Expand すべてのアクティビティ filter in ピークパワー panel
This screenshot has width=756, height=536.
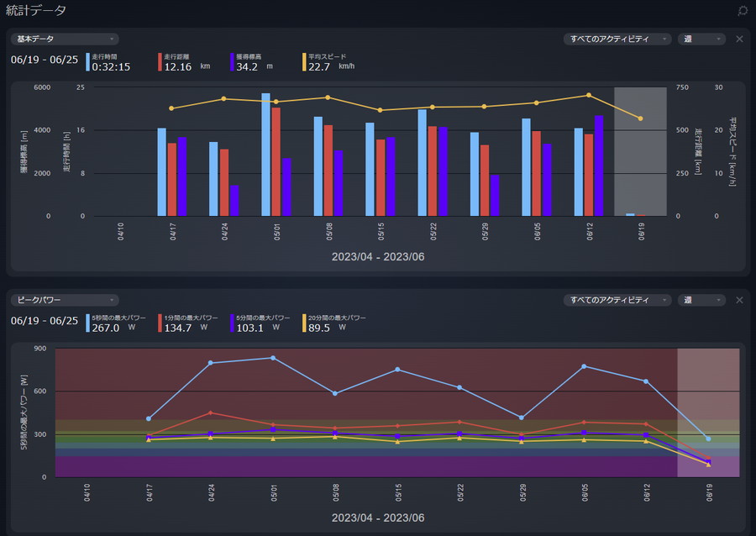[618, 300]
